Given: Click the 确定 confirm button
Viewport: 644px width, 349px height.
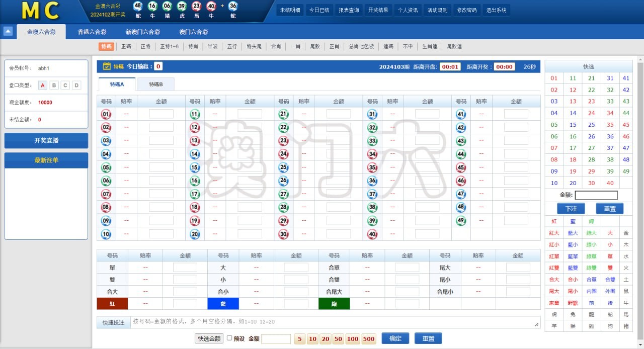Looking at the screenshot, I should click(x=395, y=338).
